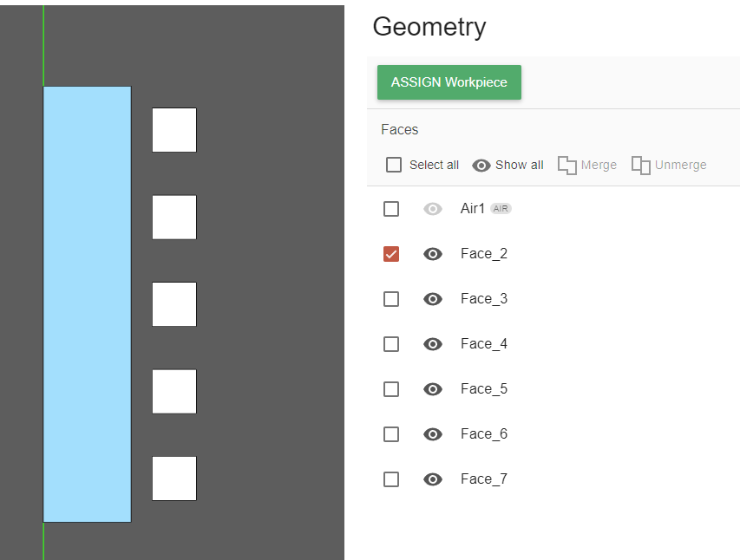Image resolution: width=740 pixels, height=560 pixels.
Task: Toggle visibility of Face_3
Action: (x=433, y=299)
